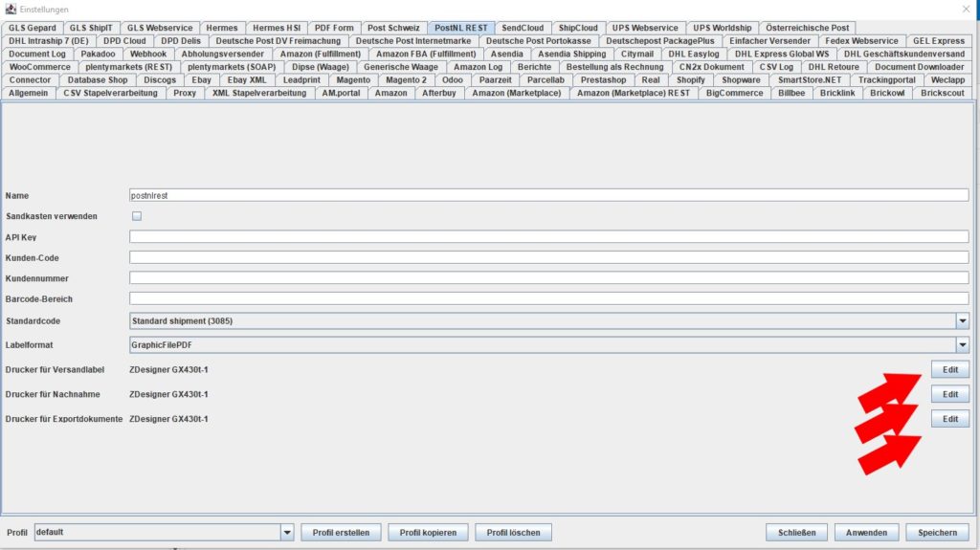Select the Magento 2 tab
980x550 pixels.
(406, 80)
